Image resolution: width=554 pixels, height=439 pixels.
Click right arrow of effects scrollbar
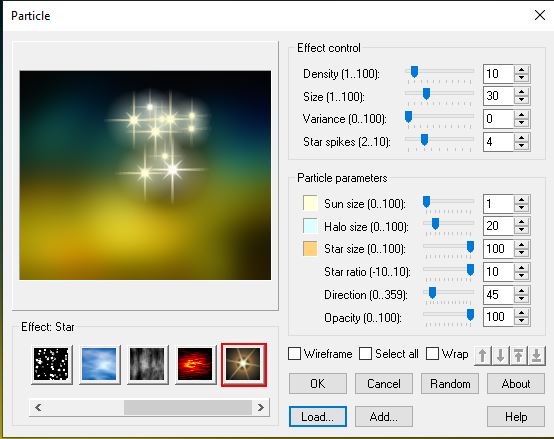261,408
